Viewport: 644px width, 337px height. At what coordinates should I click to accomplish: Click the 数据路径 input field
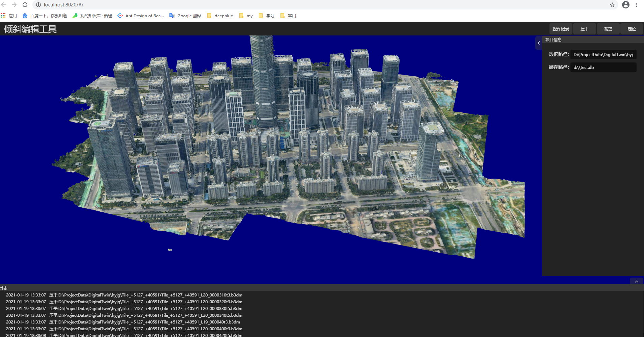pos(603,54)
